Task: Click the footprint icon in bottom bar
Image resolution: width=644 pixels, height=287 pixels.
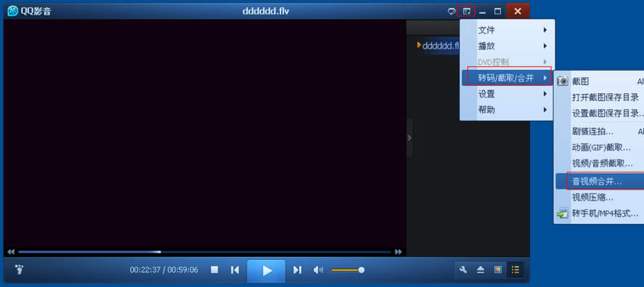Action: pyautogui.click(x=19, y=270)
